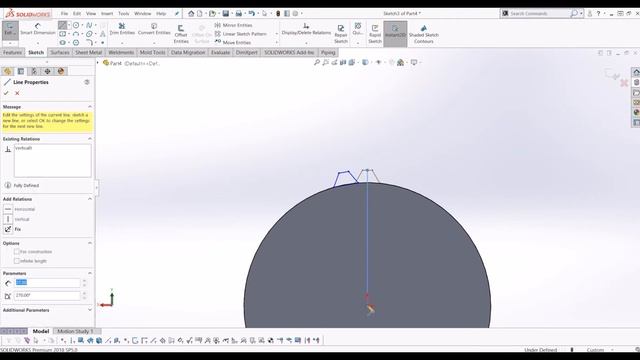Toggle Shaded Sketch Contours
The width and height of the screenshot is (640, 360).
[x=424, y=34]
